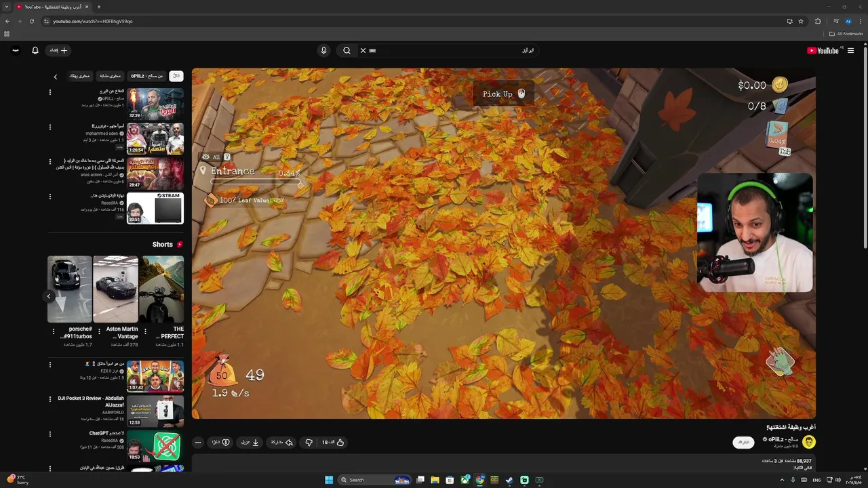Open the 32:39 tower defense video thumbnail
The height and width of the screenshot is (488, 868).
click(155, 103)
